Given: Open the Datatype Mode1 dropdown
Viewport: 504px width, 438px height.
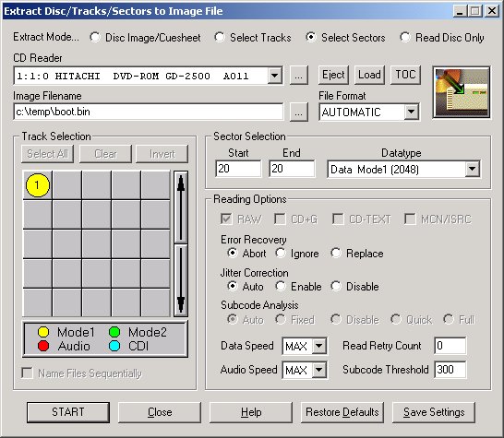Looking at the screenshot, I should (473, 170).
